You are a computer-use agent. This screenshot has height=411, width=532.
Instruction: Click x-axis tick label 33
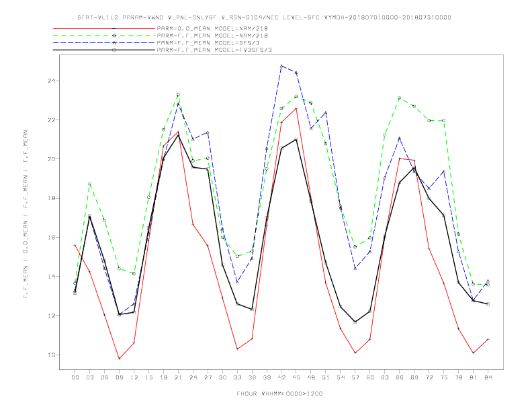237,377
